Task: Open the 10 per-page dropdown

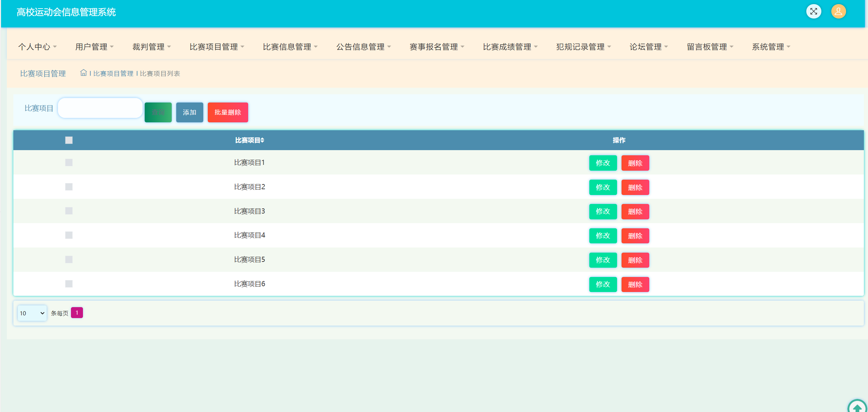Action: click(x=32, y=313)
